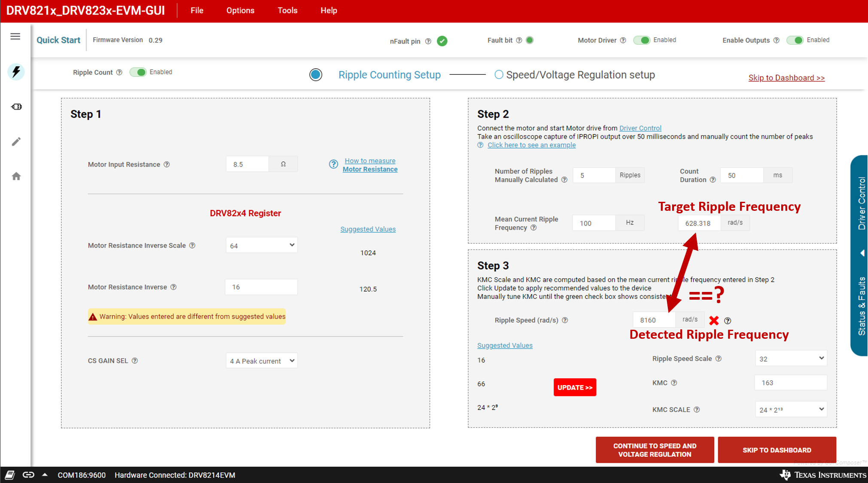868x483 pixels.
Task: Click the link connection icon in the status bar
Action: click(28, 475)
